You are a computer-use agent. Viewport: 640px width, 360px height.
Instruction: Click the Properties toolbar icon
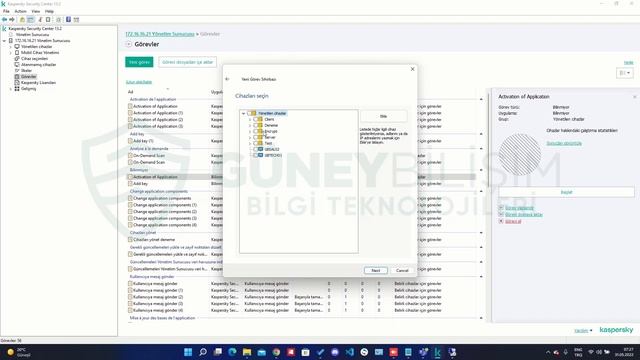pos(48,20)
